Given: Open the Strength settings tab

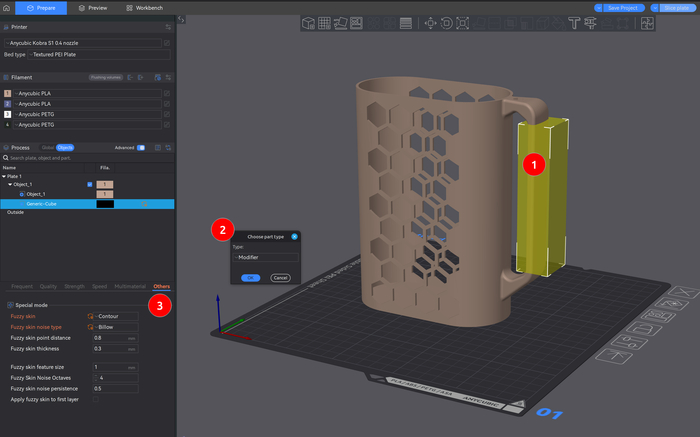Looking at the screenshot, I should coord(75,286).
